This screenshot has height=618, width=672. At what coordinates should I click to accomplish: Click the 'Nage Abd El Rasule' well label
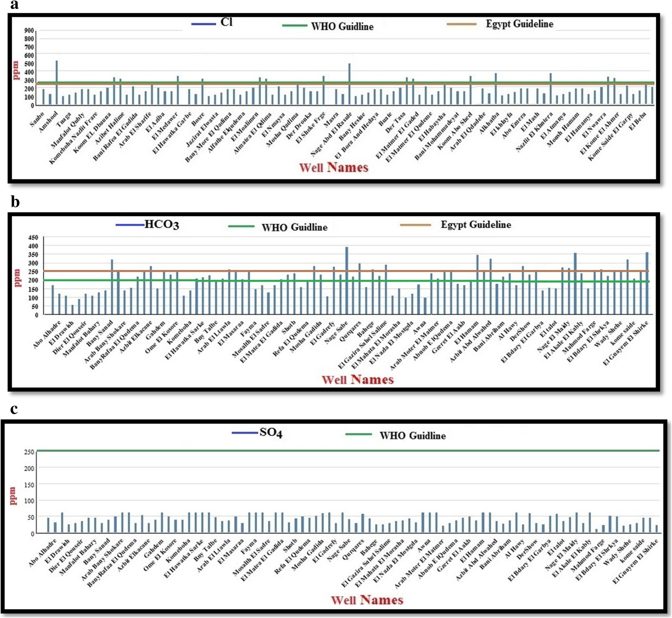point(331,134)
